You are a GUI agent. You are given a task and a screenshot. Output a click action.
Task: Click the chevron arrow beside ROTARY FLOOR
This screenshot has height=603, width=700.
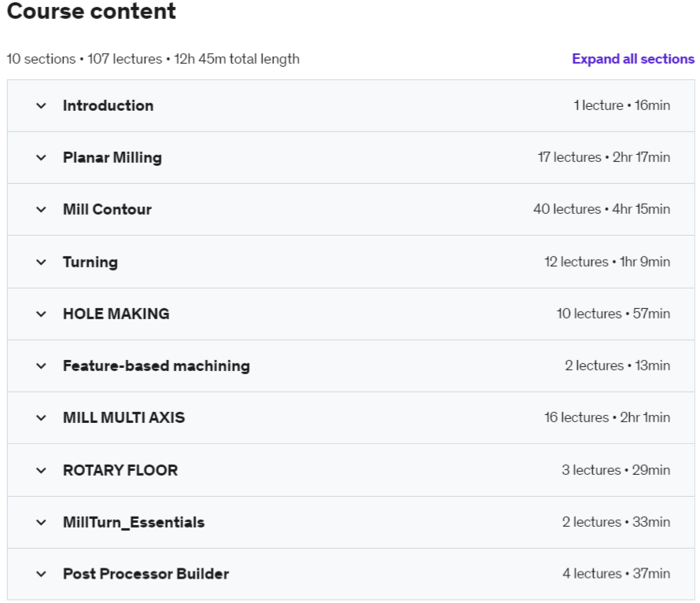41,471
